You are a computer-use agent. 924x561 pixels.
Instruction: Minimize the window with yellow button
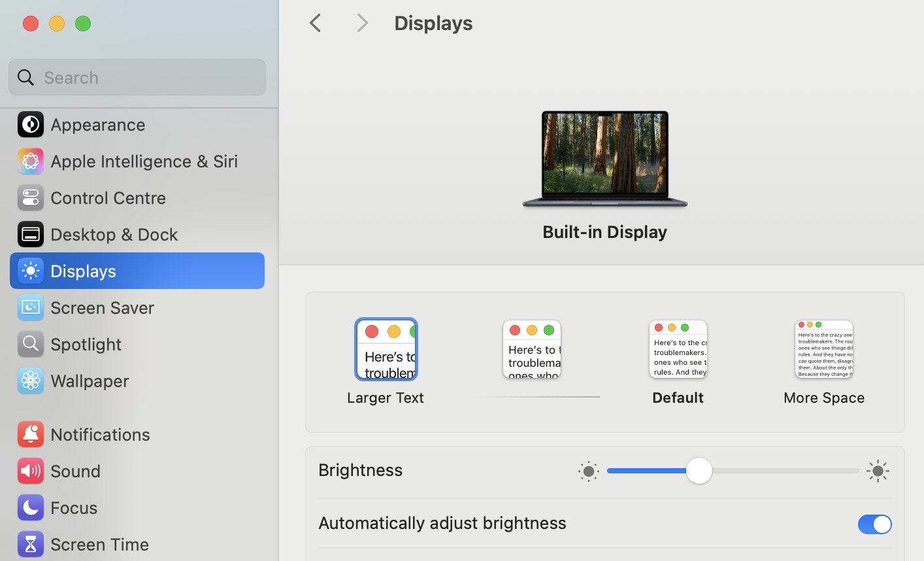pyautogui.click(x=57, y=24)
